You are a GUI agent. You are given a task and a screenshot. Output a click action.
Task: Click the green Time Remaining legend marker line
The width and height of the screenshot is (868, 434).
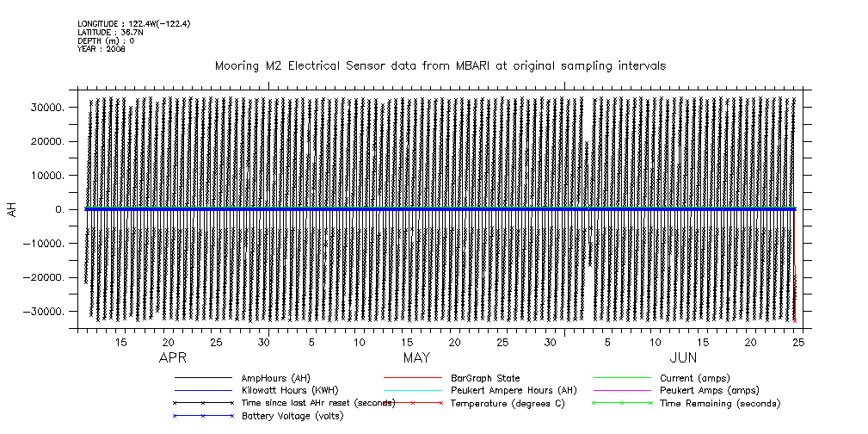pos(622,403)
